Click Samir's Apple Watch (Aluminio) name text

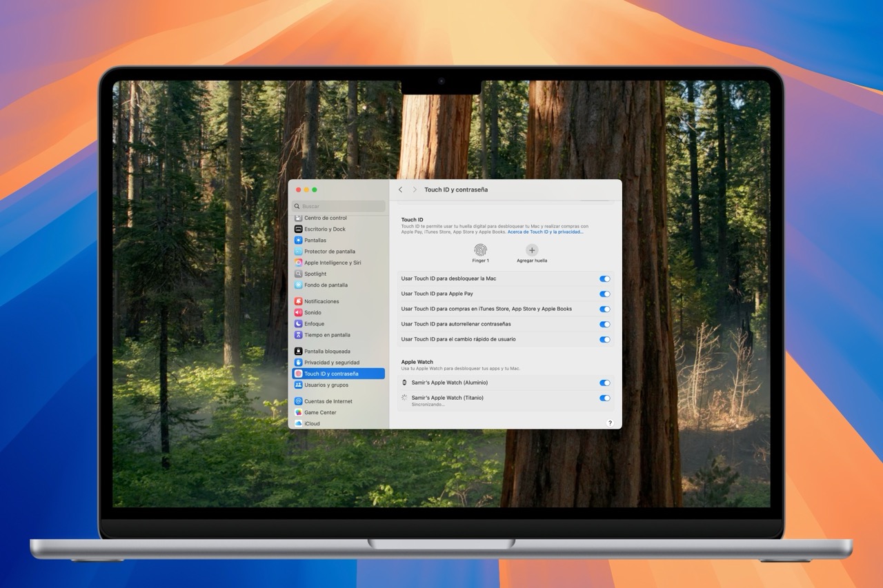pos(450,383)
